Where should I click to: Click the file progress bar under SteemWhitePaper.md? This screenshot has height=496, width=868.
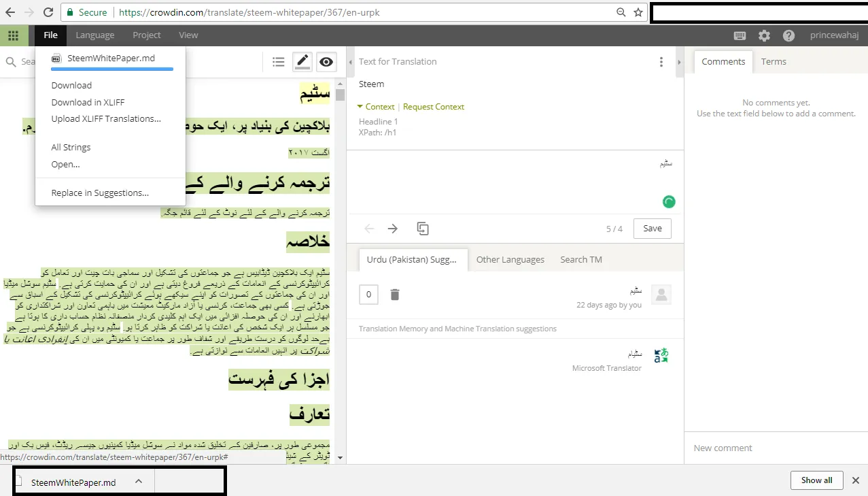pyautogui.click(x=112, y=69)
